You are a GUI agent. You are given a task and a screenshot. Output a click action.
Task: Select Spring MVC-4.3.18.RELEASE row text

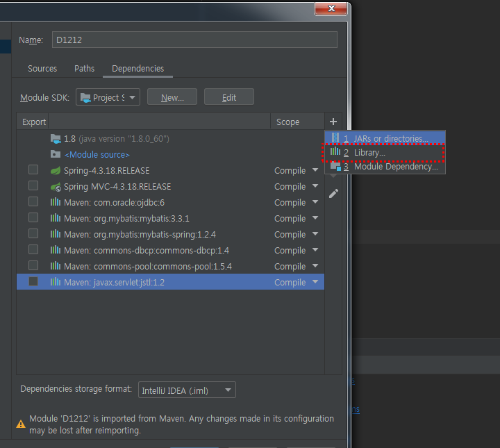coord(117,187)
